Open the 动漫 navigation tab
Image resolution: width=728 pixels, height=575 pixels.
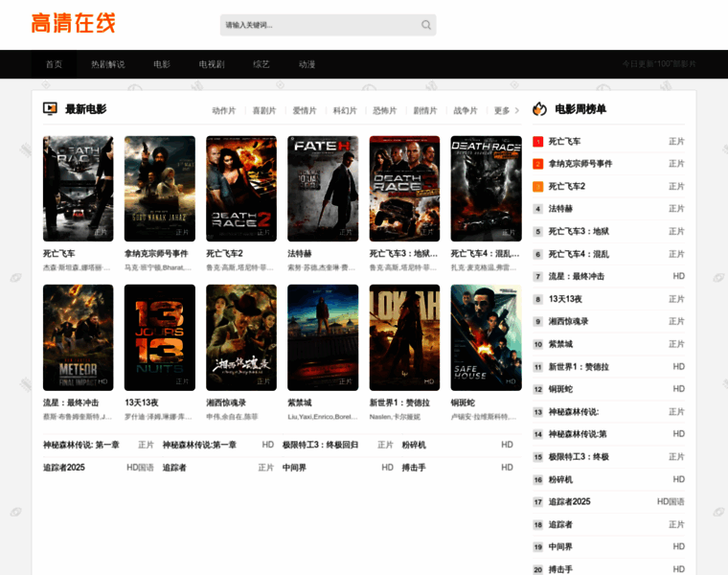coord(307,64)
